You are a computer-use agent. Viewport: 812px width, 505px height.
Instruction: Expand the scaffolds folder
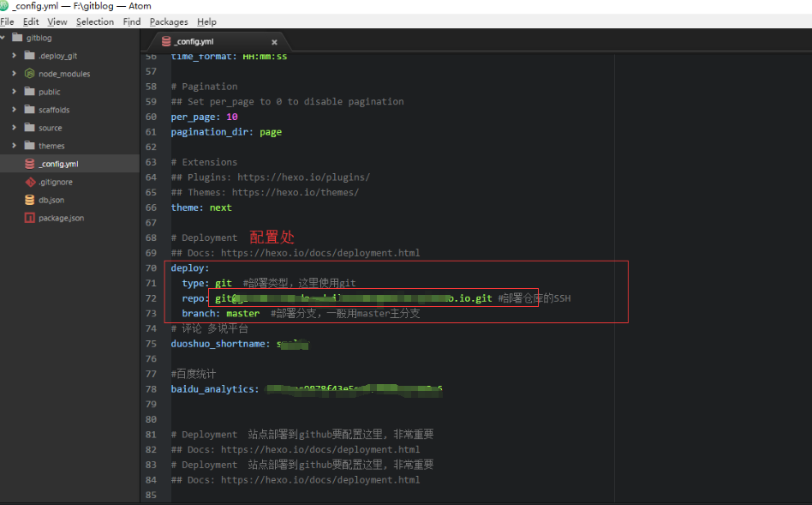(x=14, y=110)
